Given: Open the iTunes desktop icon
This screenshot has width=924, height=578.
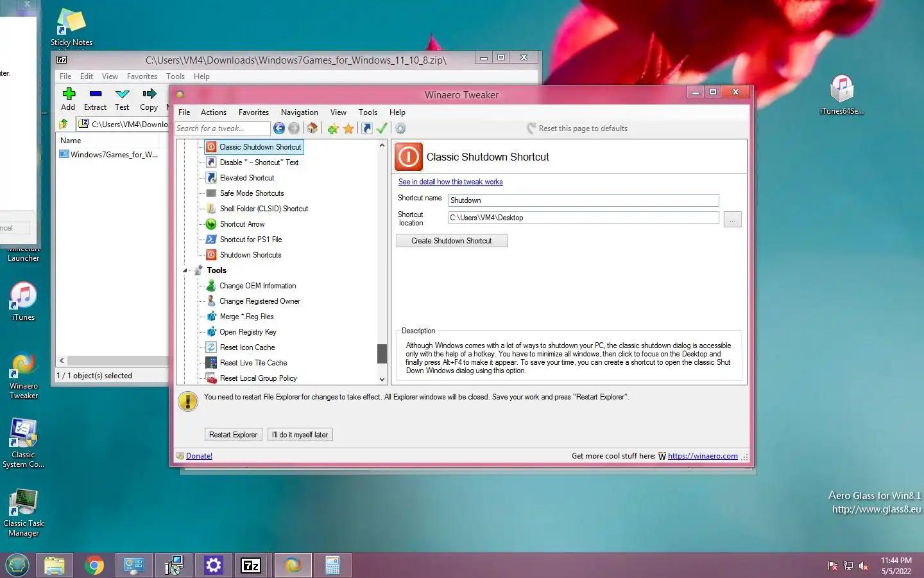Looking at the screenshot, I should coord(24,301).
